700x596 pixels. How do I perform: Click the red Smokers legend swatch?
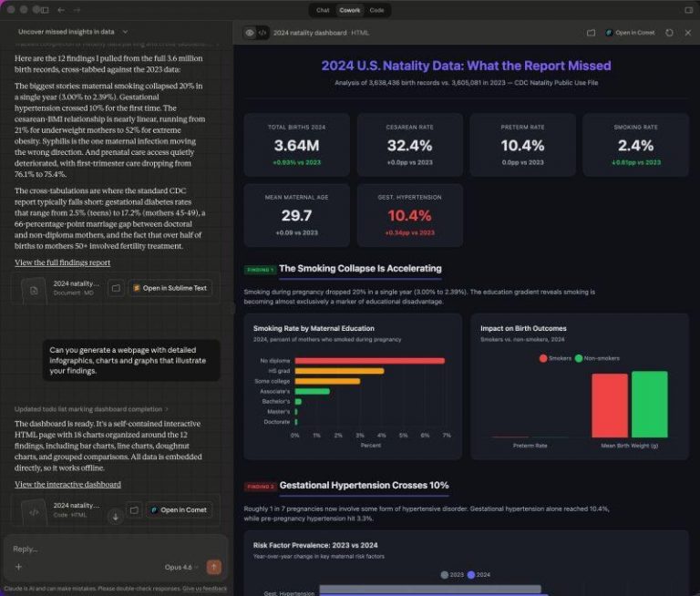tap(544, 358)
